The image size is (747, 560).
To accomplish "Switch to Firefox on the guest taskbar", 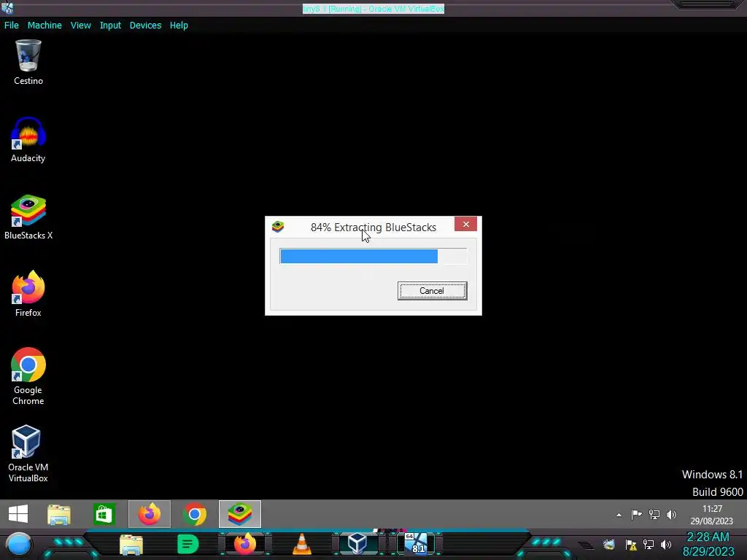I will point(149,514).
